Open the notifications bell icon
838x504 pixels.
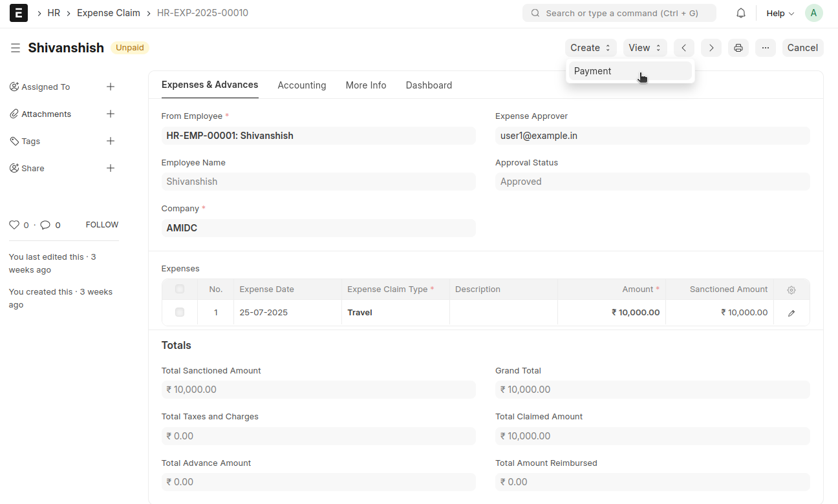(x=741, y=13)
